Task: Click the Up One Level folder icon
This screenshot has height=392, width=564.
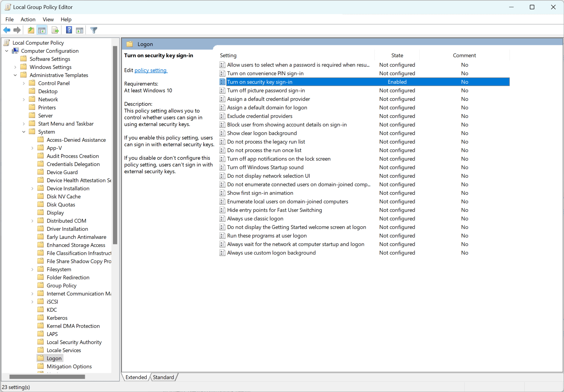Action: [x=31, y=30]
